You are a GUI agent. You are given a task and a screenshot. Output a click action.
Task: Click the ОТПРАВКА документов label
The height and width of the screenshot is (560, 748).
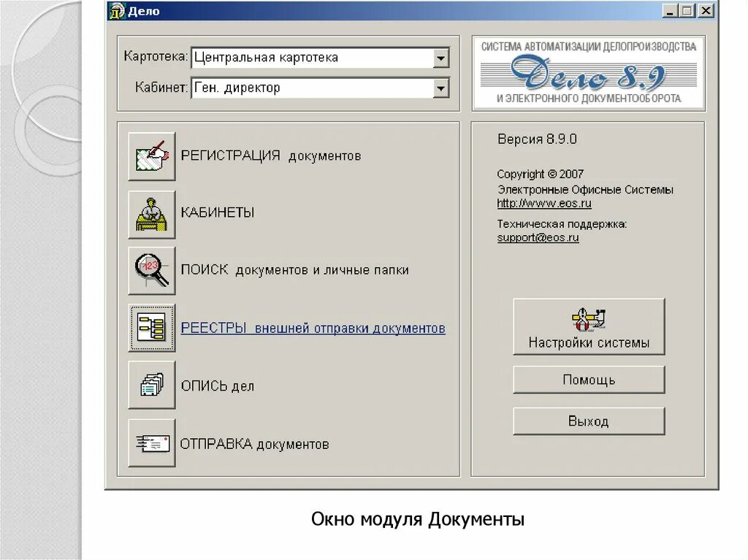tap(254, 444)
